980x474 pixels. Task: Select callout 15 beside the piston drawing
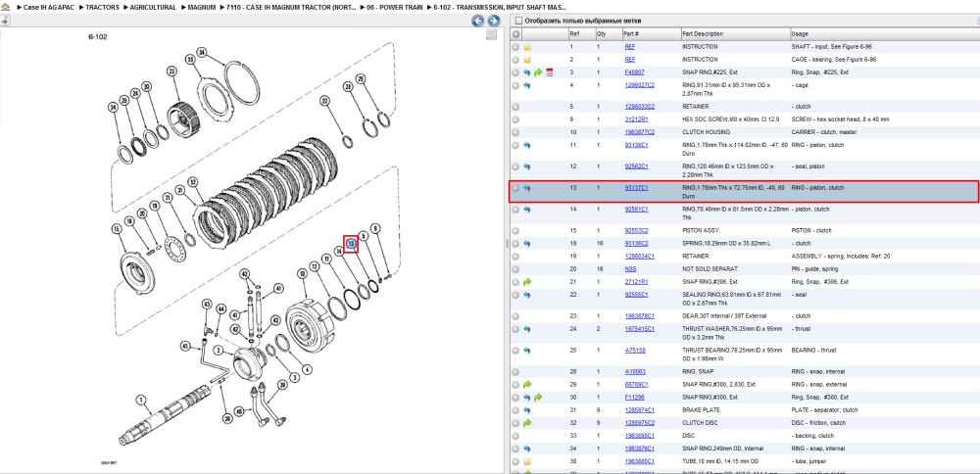pos(116,229)
